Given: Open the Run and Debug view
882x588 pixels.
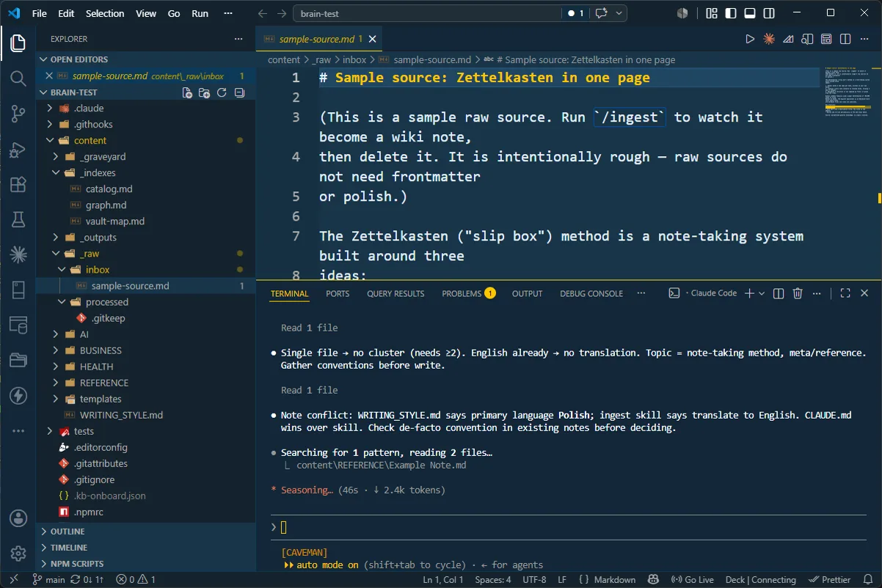Looking at the screenshot, I should [x=18, y=150].
